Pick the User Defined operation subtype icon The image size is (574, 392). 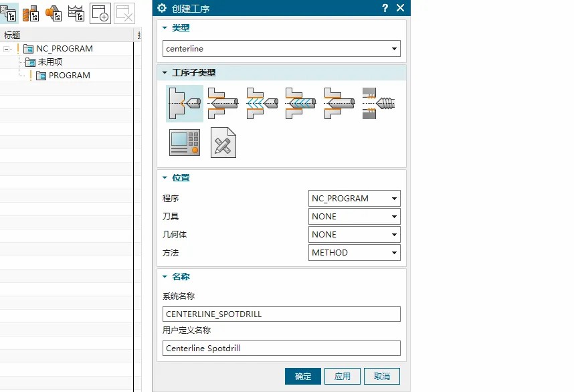(x=223, y=142)
